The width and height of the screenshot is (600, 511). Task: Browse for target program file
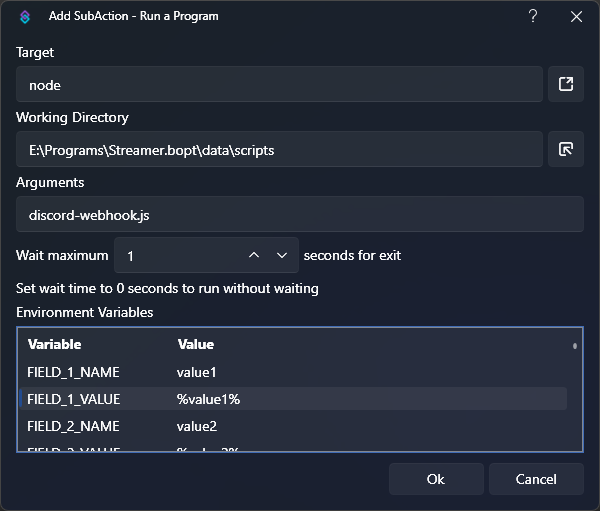(x=566, y=85)
